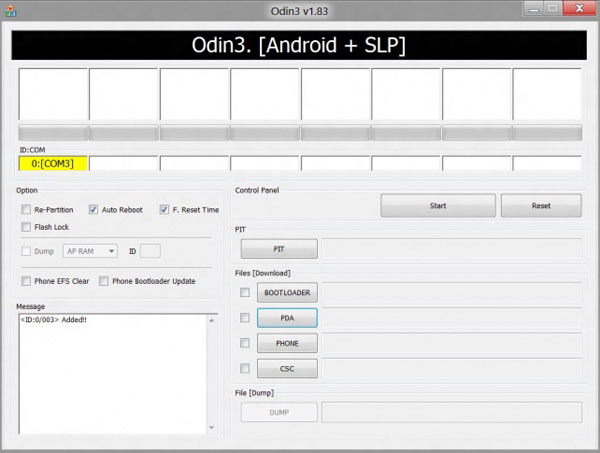
Task: Click the Odin3. [Android + SLP] banner
Action: click(x=299, y=45)
